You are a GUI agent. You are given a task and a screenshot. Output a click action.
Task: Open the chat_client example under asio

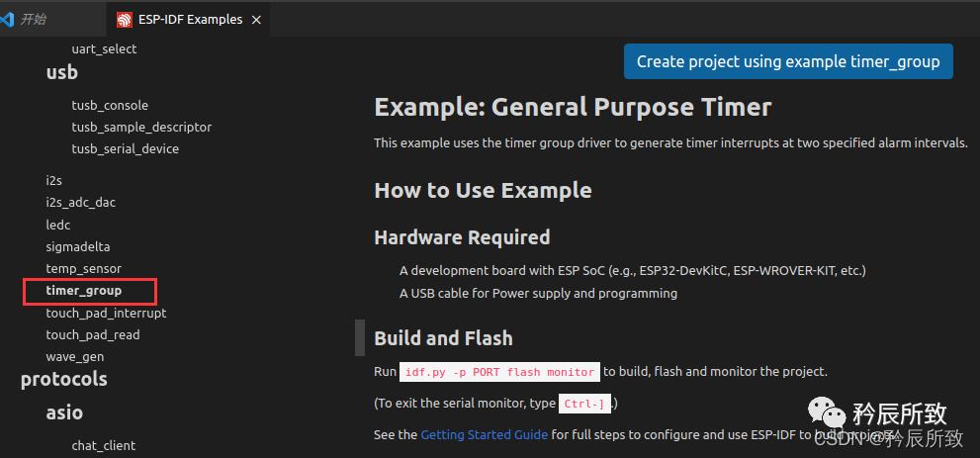pos(104,445)
